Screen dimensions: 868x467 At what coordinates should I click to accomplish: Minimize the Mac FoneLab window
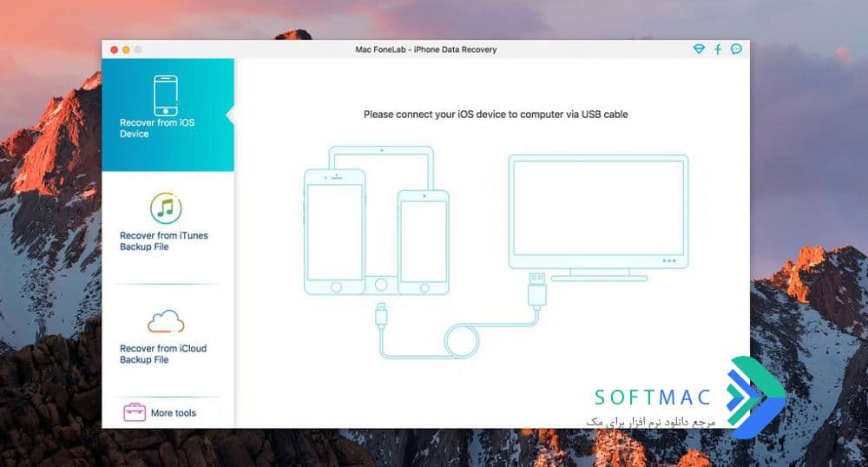(x=126, y=49)
